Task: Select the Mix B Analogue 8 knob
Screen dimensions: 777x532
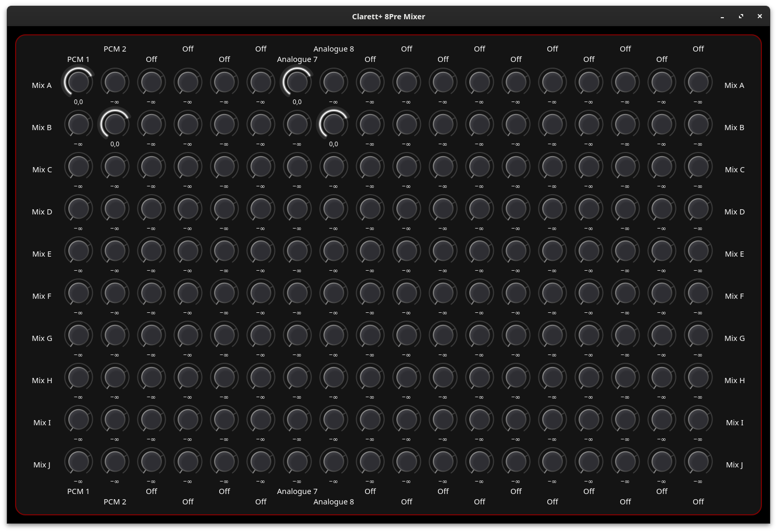Action: [x=333, y=124]
